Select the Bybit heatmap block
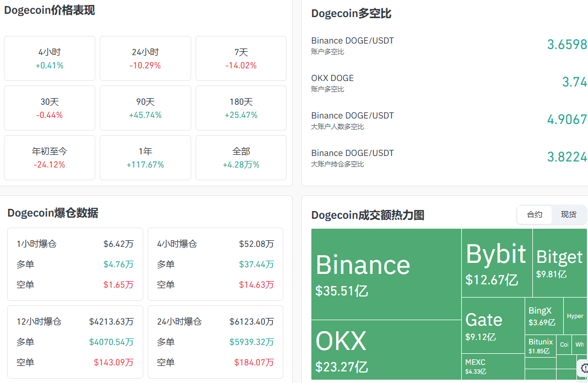This screenshot has height=383, width=588. pos(497,263)
